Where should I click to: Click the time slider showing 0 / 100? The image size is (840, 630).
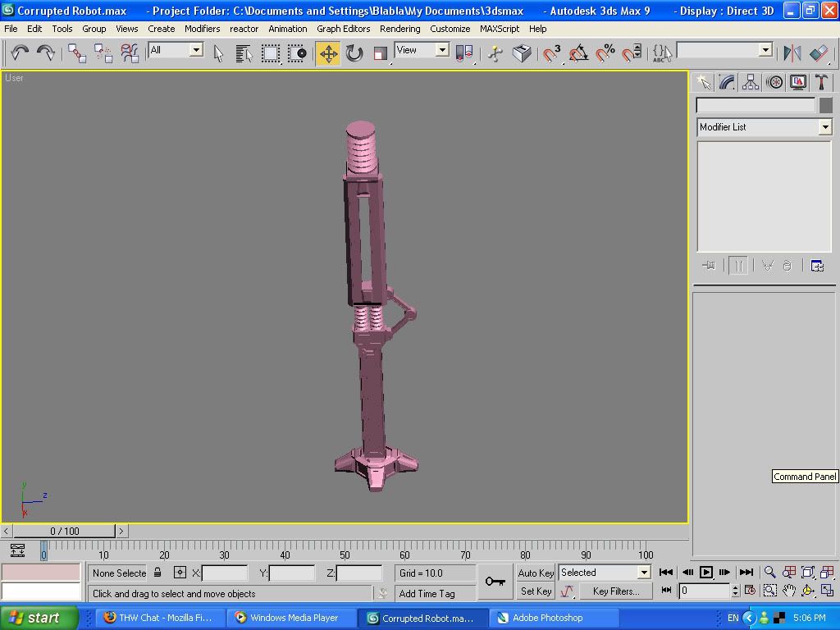point(64,531)
